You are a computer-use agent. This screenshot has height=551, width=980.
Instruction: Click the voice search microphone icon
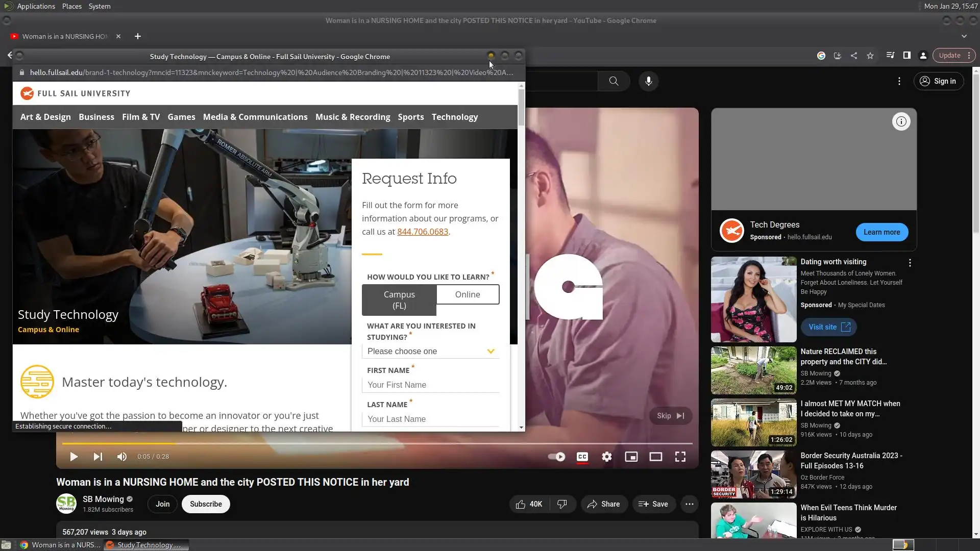click(648, 81)
